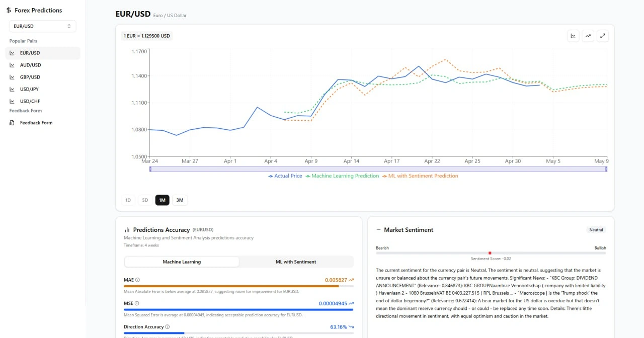Screen dimensions: 644x338
Task: Toggle ML with Sentiment Prediction series
Action: [x=422, y=176]
